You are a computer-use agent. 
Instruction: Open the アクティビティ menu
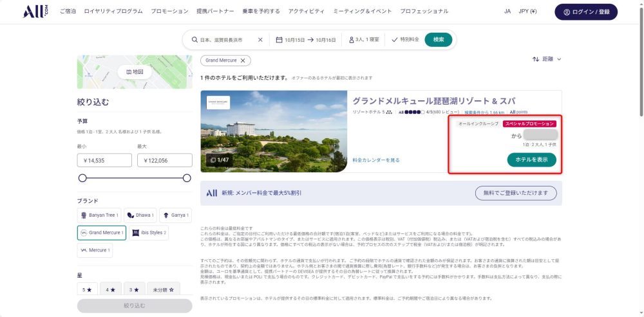(307, 12)
